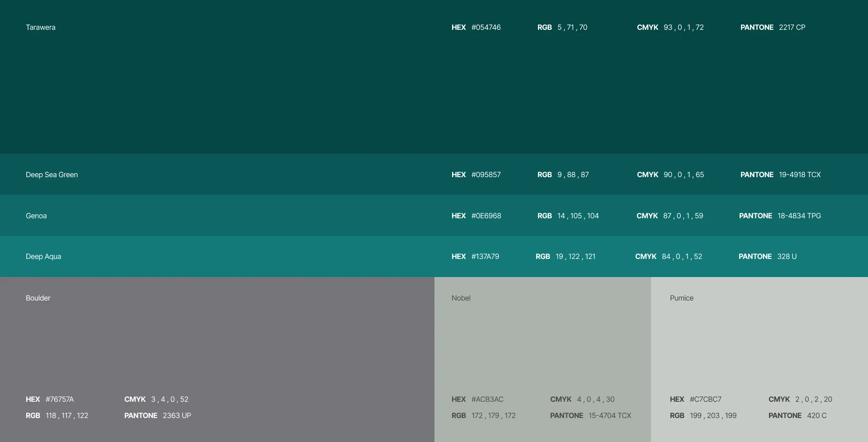This screenshot has height=442, width=868.
Task: Click CMYK value 90, 0, 1, 65
Action: (x=684, y=174)
